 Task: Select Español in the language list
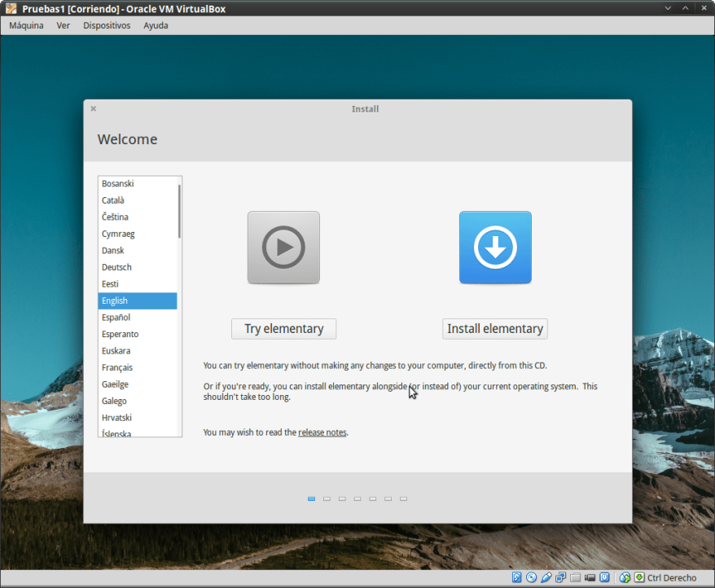tap(137, 317)
